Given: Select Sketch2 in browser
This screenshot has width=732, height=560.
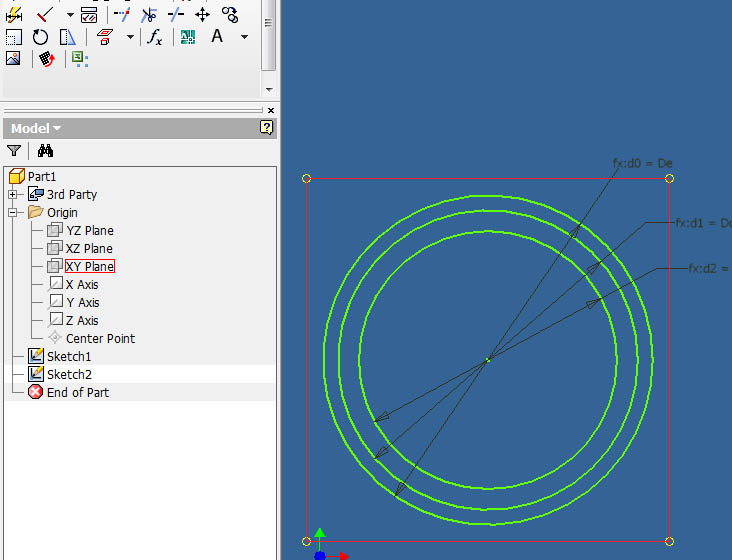Looking at the screenshot, I should click(x=69, y=375).
